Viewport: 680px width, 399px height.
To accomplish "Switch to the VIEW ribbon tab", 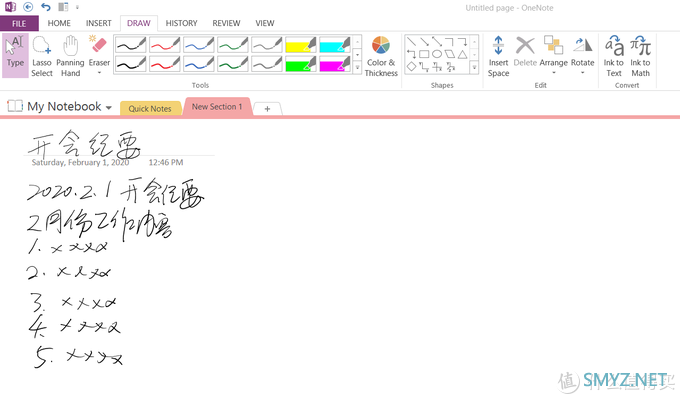I will (x=265, y=23).
